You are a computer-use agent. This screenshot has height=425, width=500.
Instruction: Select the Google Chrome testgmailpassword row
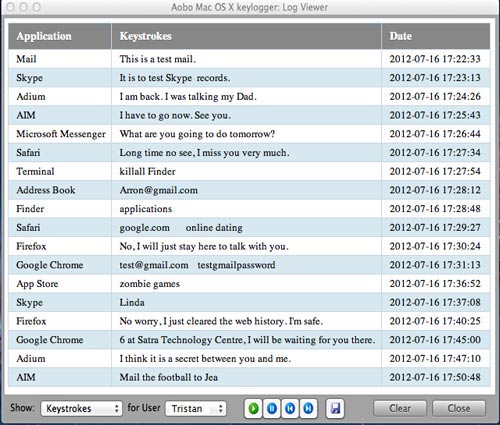(x=249, y=265)
